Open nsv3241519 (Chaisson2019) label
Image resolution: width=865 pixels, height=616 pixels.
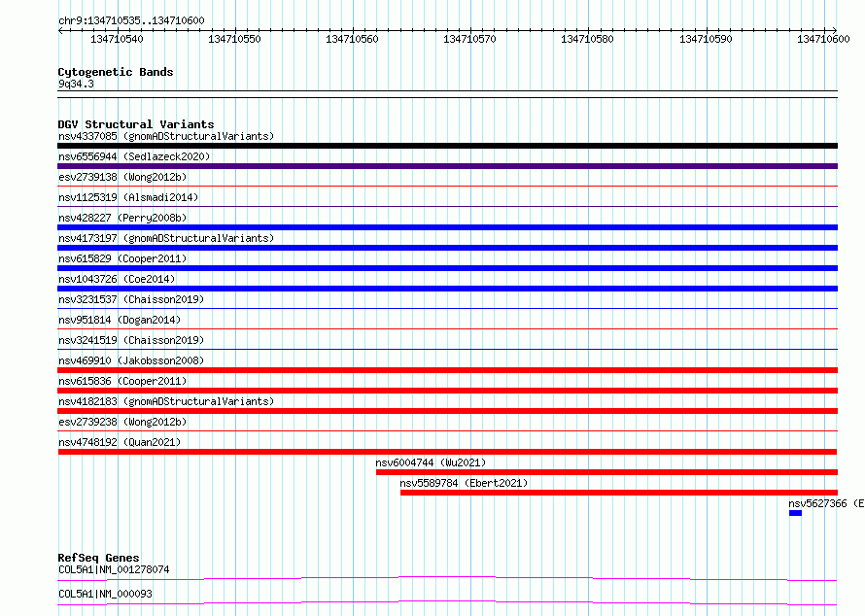pos(131,340)
